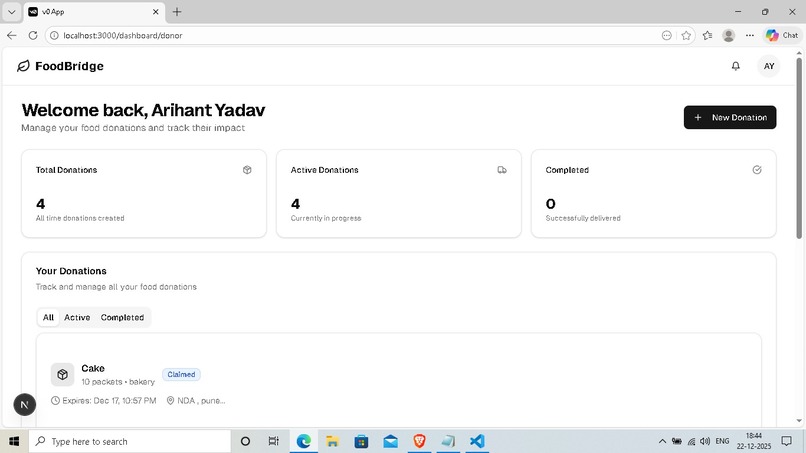This screenshot has width=806, height=453.
Task: Open Visual Studio Code from taskbar
Action: (x=477, y=441)
